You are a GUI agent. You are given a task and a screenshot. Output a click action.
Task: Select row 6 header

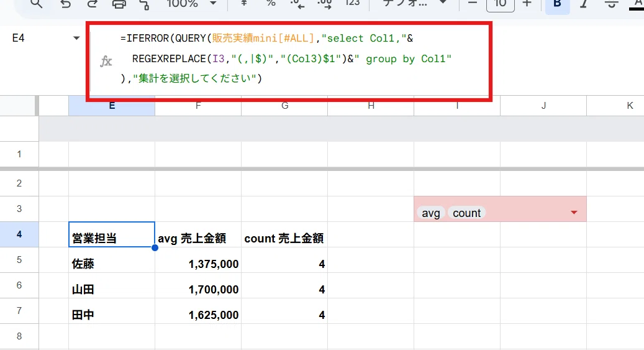coord(19,285)
